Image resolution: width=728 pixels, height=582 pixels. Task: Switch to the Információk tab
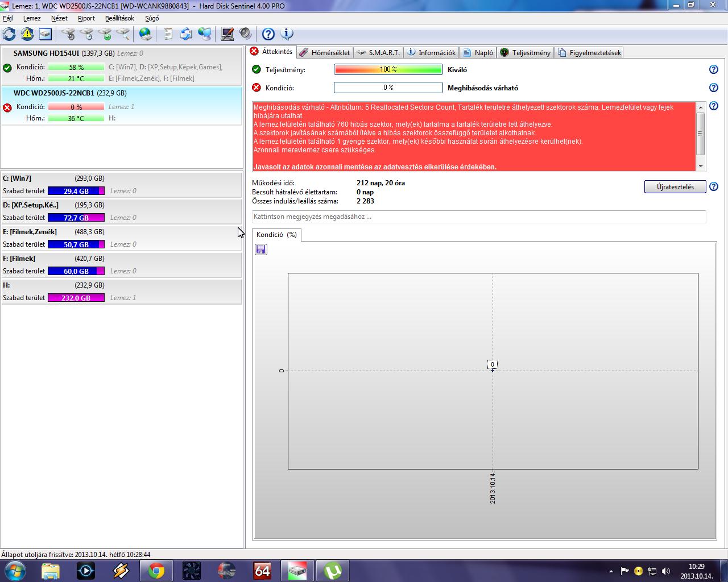point(431,52)
